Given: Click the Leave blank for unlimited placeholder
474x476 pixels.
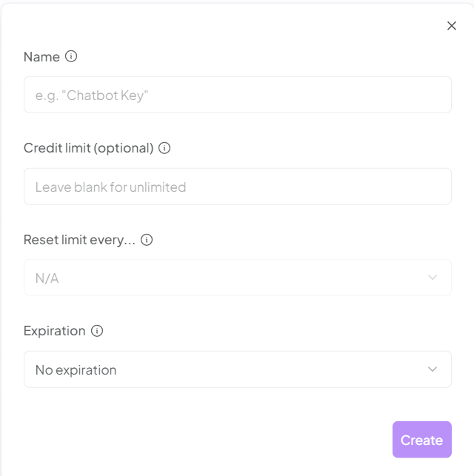Looking at the screenshot, I should 110,187.
